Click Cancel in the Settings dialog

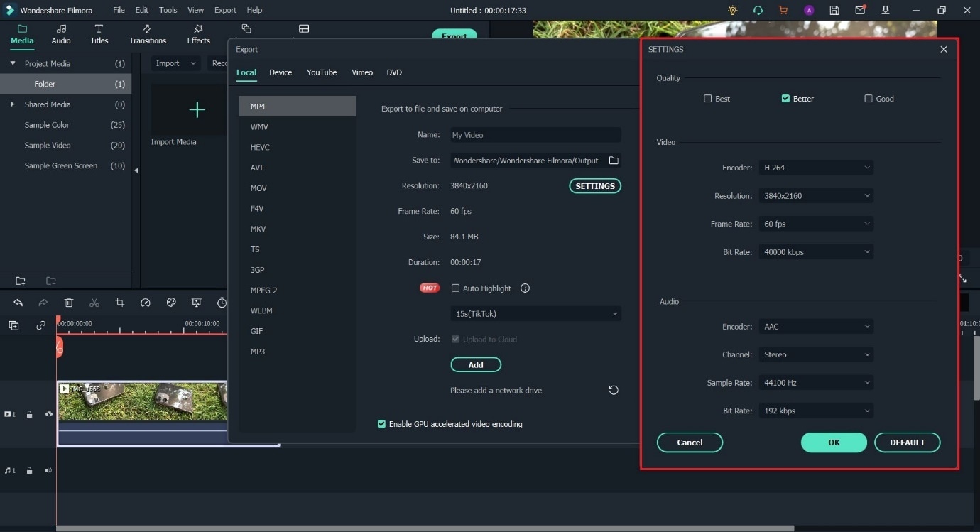tap(690, 443)
